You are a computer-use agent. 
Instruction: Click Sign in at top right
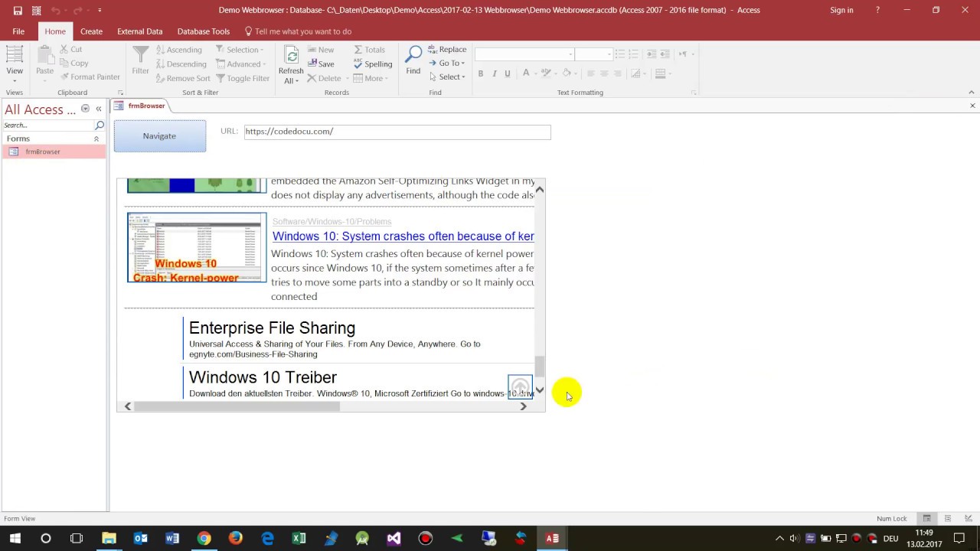(x=841, y=10)
